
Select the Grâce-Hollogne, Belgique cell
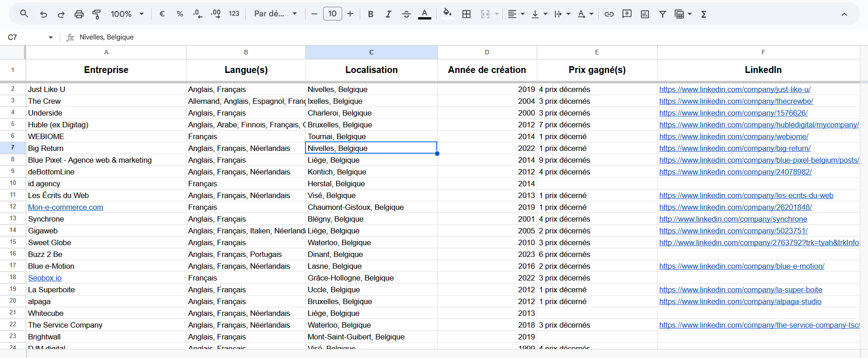click(x=372, y=278)
